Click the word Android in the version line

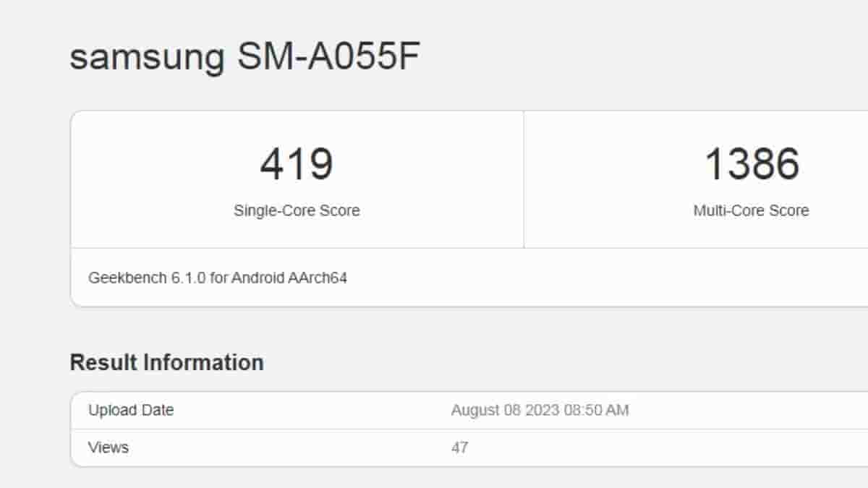258,278
